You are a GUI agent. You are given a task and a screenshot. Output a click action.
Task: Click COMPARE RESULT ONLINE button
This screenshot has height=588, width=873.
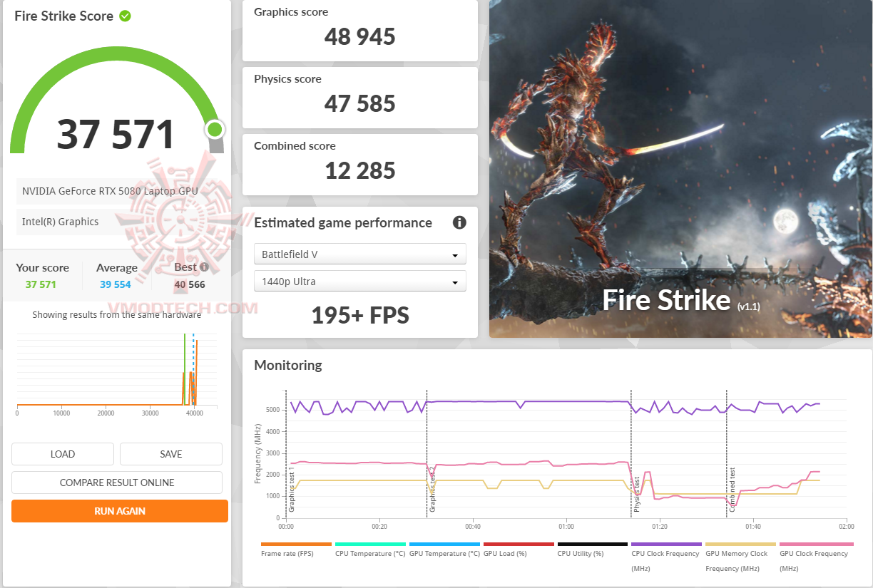(x=117, y=483)
